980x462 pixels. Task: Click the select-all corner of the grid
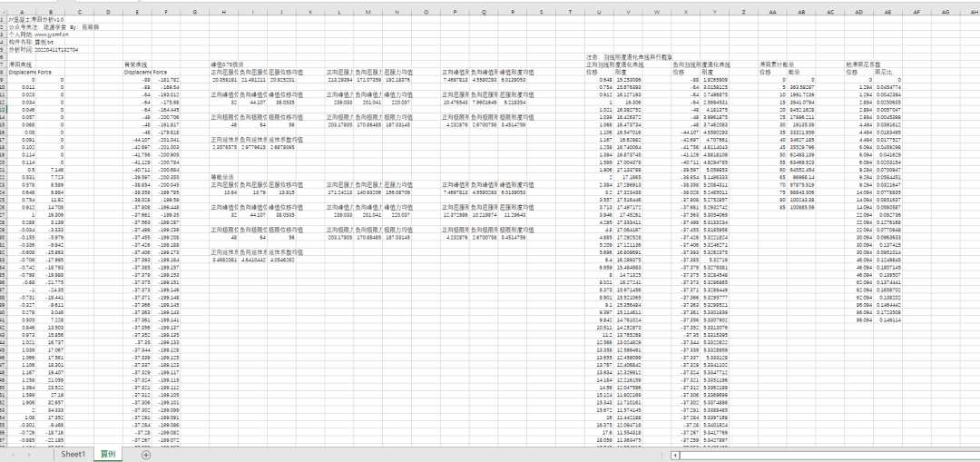pos(4,12)
